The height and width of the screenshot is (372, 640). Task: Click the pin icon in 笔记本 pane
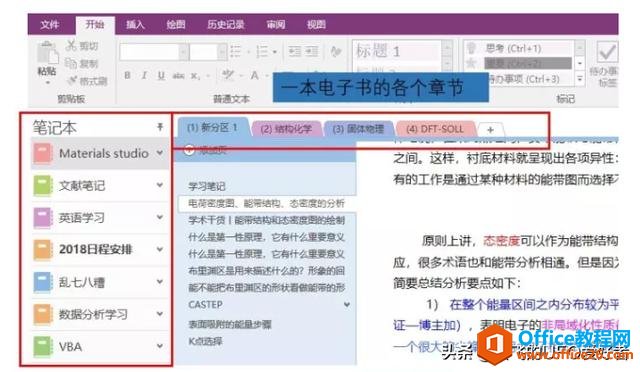(160, 127)
